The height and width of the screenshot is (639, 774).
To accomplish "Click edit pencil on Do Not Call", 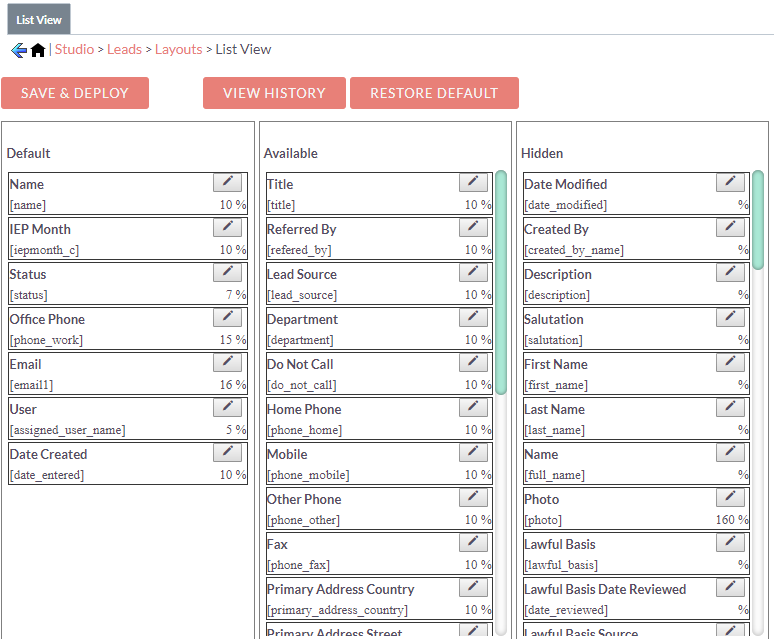I will tap(473, 362).
